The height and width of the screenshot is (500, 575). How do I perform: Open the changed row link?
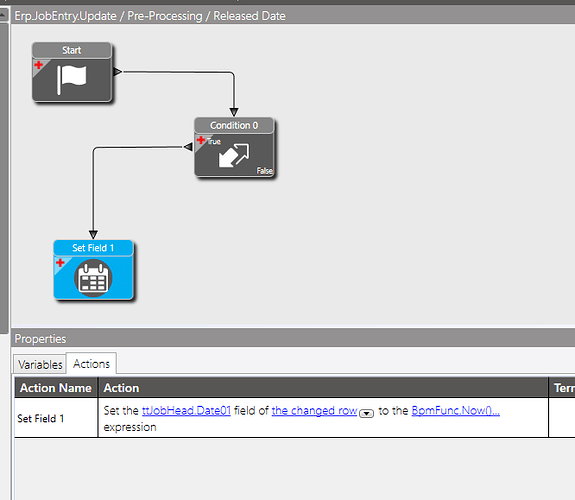[314, 410]
